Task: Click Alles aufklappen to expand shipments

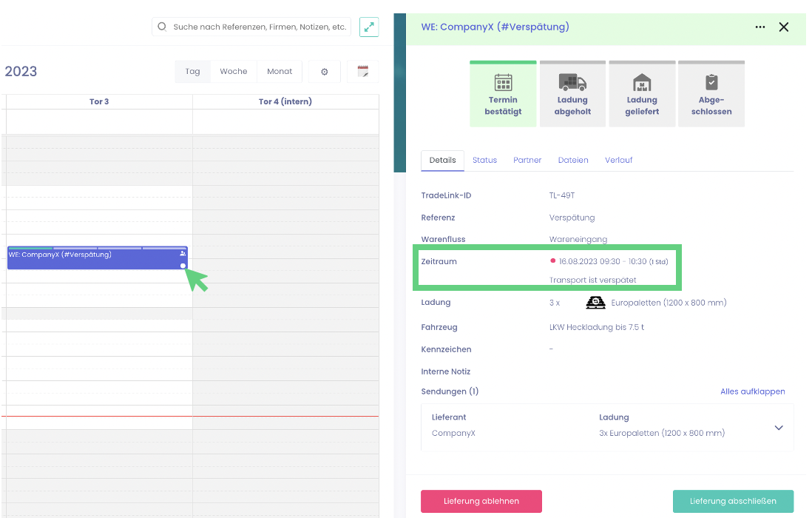Action: (752, 391)
